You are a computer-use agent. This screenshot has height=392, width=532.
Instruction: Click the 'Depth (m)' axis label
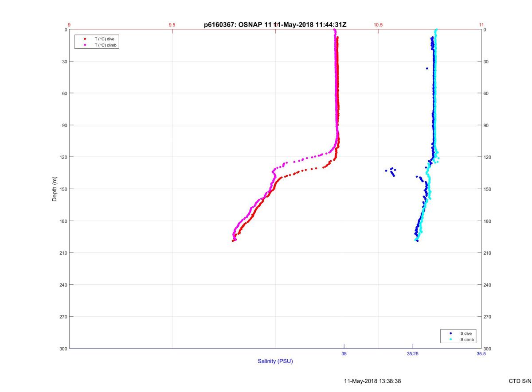pos(55,189)
